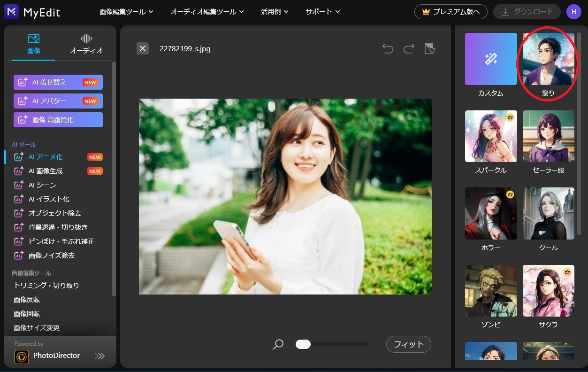Screen dimensions: 588x372
Task: Click AI icon beside AI アニメ化
Action: [x=19, y=157]
